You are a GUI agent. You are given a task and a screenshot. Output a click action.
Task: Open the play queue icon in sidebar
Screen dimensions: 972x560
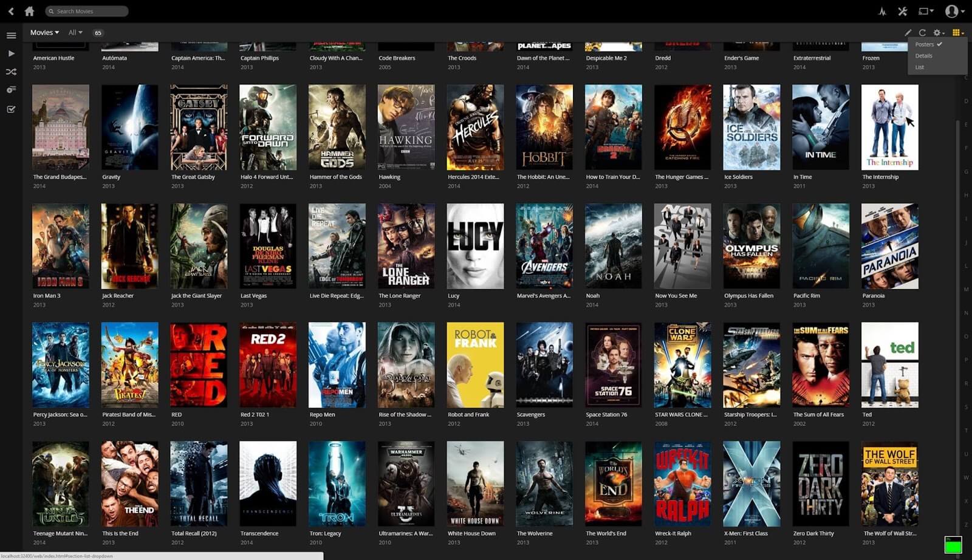pyautogui.click(x=11, y=90)
